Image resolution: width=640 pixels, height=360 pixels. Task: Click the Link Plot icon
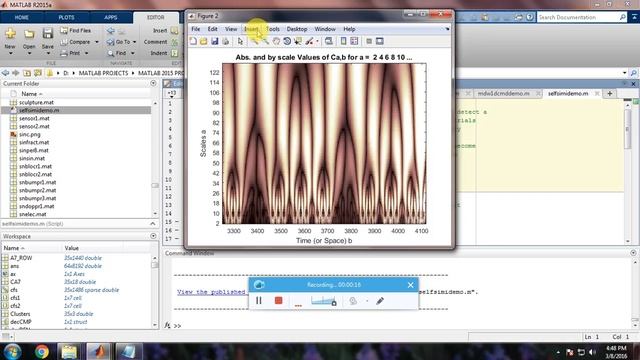pyautogui.click(x=329, y=41)
